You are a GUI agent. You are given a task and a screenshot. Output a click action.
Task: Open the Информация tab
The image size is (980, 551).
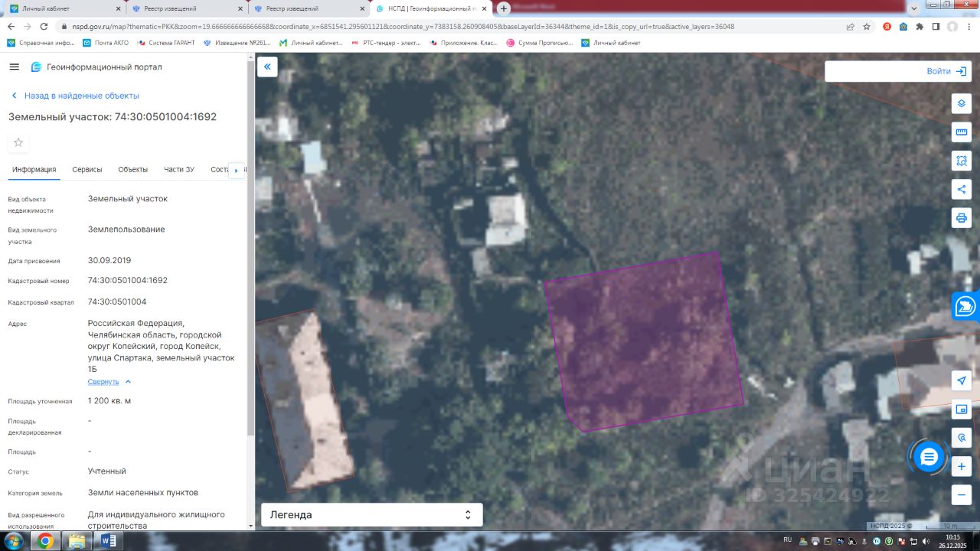[x=34, y=169]
